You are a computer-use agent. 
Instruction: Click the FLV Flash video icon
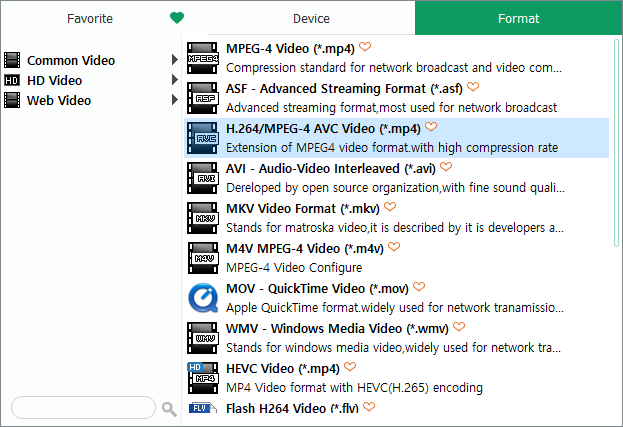(x=203, y=408)
